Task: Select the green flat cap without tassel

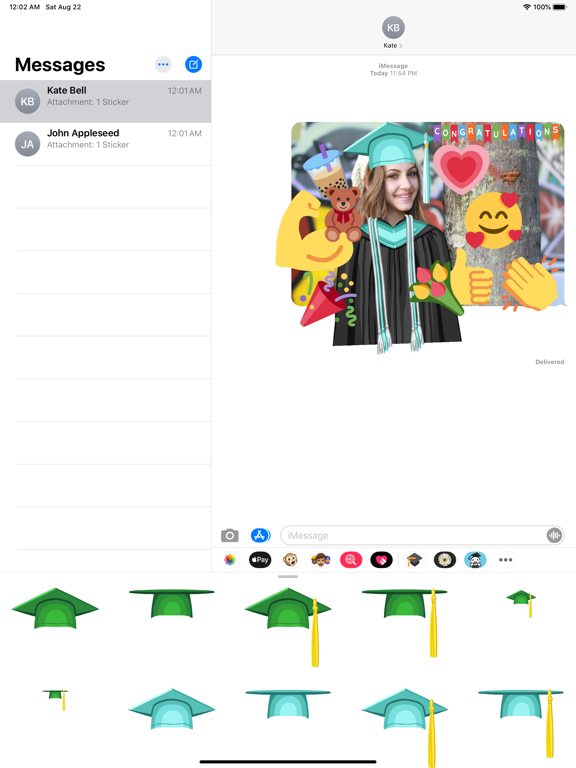Action: (171, 603)
